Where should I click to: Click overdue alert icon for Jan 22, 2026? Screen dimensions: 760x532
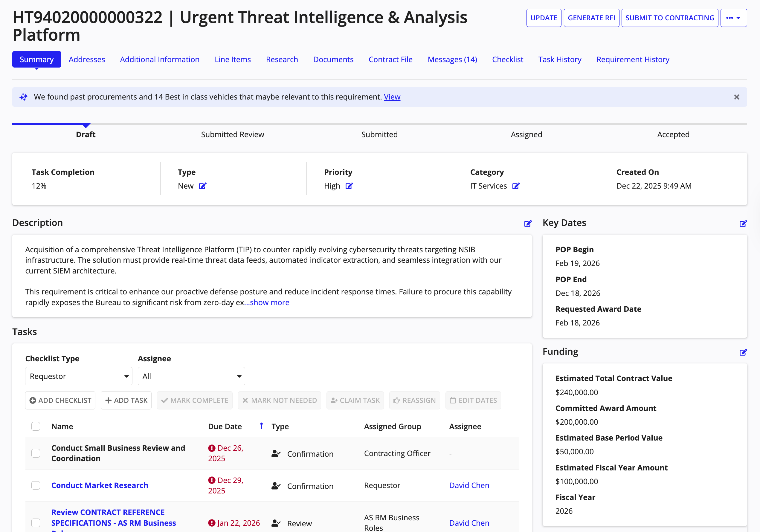point(212,523)
